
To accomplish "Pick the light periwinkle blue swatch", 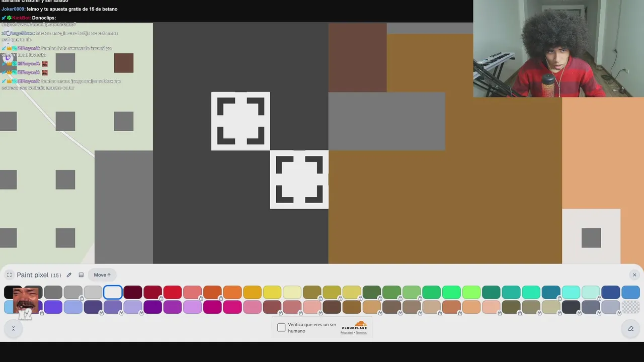I will 73,307.
